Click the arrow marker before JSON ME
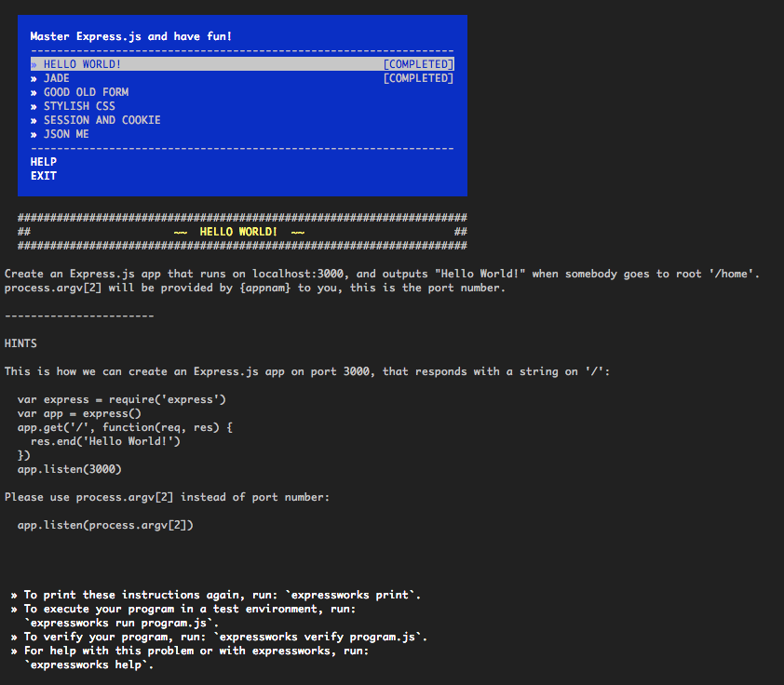The height and width of the screenshot is (685, 784). [x=34, y=134]
